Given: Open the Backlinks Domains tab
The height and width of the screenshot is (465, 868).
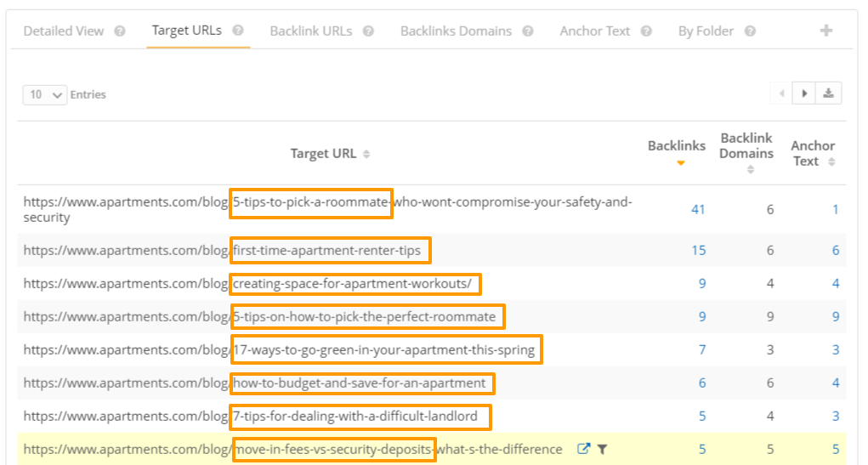Looking at the screenshot, I should (x=456, y=31).
